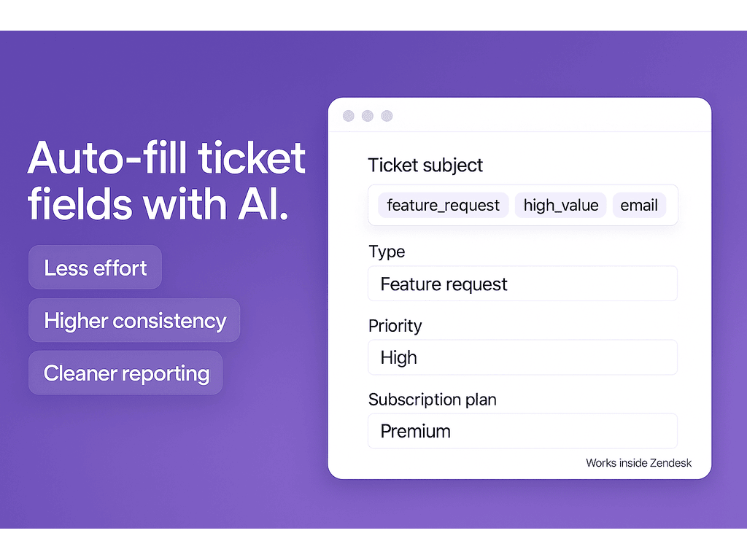Click the third window dot in title bar
This screenshot has height=560, width=747.
[x=387, y=116]
